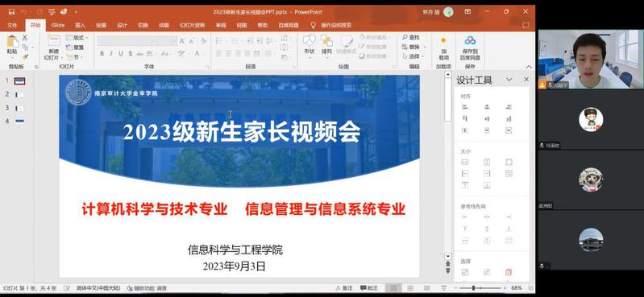Switch to the iSlide tab
This screenshot has width=644, height=297.
coord(58,26)
